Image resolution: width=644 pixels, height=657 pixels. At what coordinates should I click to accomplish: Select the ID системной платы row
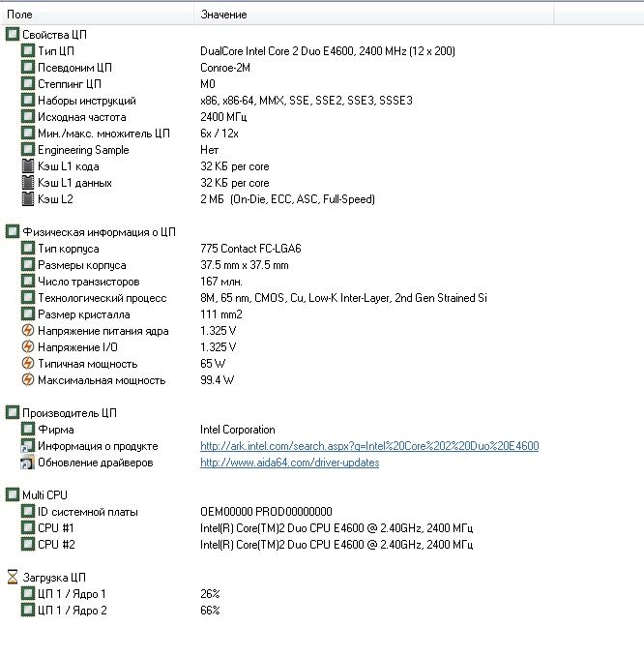click(x=88, y=512)
